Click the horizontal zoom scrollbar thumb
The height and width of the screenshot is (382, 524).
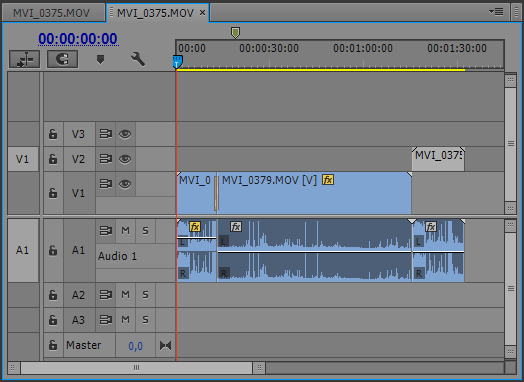click(136, 368)
